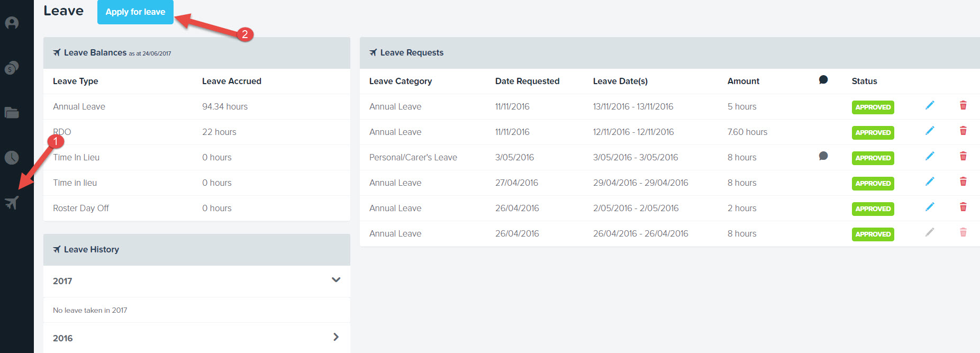Edit the 12/11/2016 leave request of 7.60 hours

pos(930,131)
